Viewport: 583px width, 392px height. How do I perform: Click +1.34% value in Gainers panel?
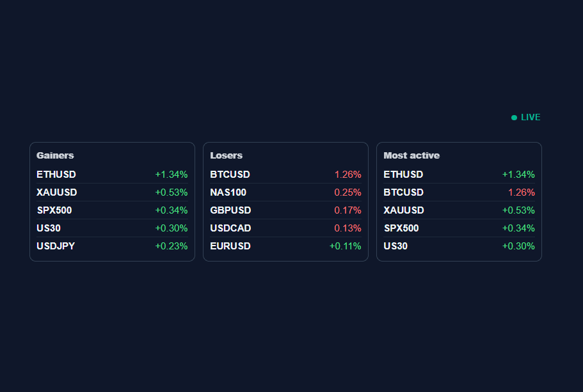point(172,175)
